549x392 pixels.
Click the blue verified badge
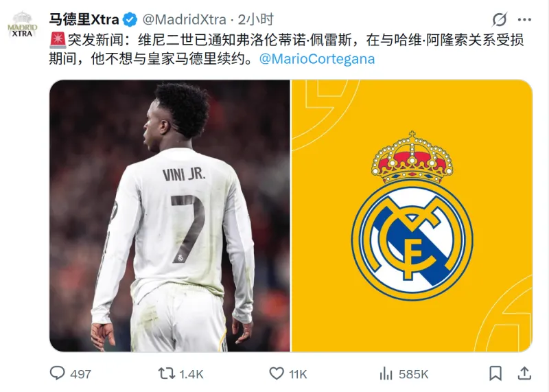tap(130, 20)
